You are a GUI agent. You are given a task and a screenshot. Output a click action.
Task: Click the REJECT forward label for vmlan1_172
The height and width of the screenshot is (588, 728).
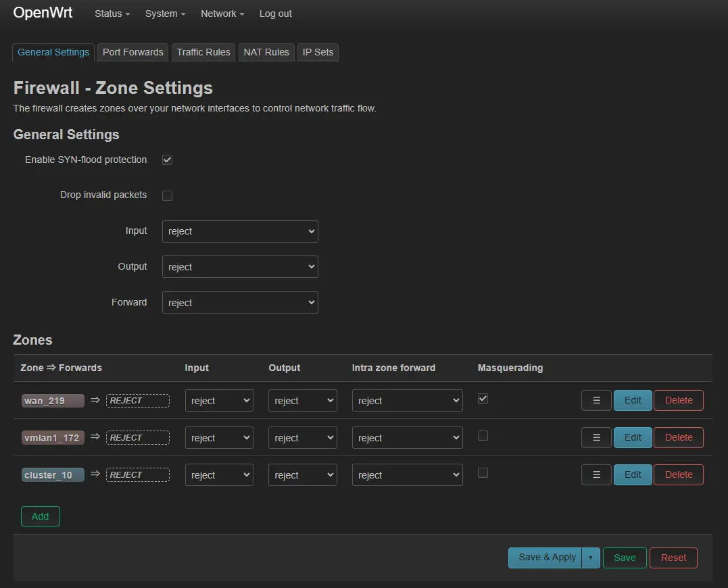click(x=138, y=438)
